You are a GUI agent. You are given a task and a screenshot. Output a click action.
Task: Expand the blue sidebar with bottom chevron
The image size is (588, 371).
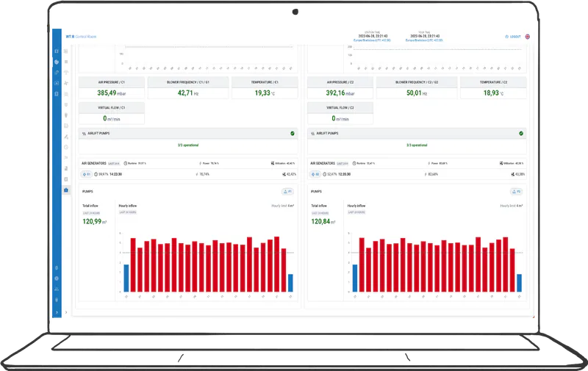point(57,312)
